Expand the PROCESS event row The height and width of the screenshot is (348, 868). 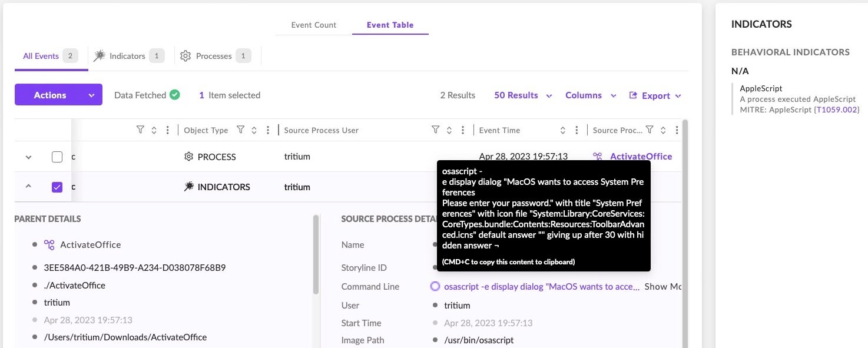[28, 157]
